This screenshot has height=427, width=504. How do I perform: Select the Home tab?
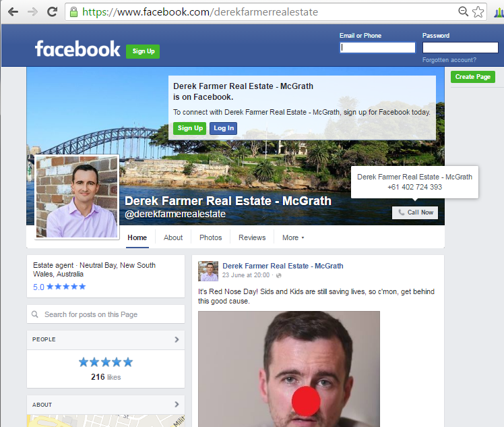click(x=137, y=238)
